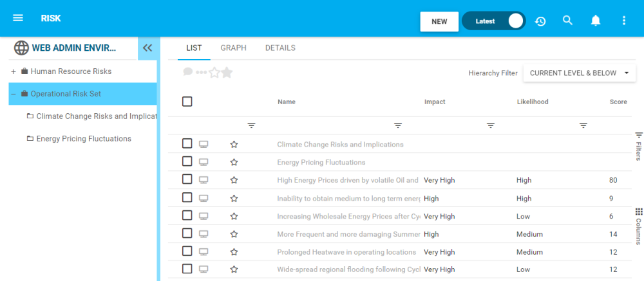This screenshot has width=644, height=281.
Task: Check the More Frequent Summer row checkbox
Action: click(187, 233)
